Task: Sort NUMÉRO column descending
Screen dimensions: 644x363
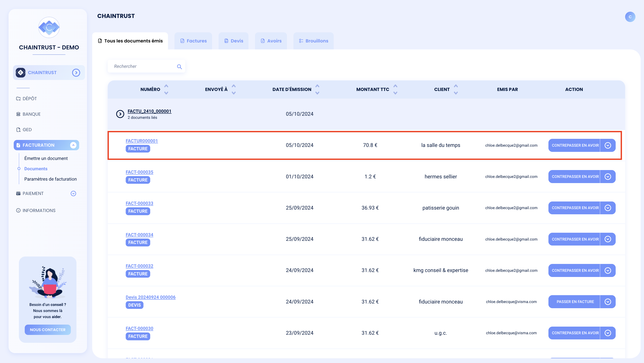Action: (x=166, y=93)
